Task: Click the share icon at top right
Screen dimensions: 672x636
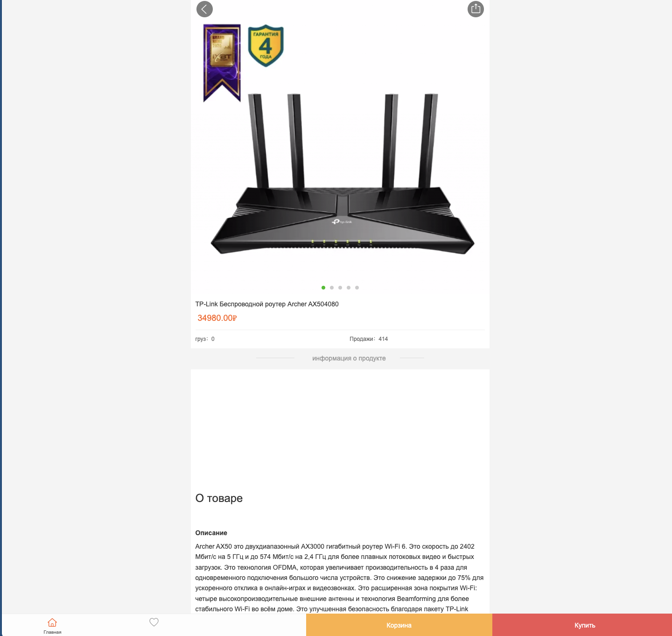Action: tap(476, 9)
